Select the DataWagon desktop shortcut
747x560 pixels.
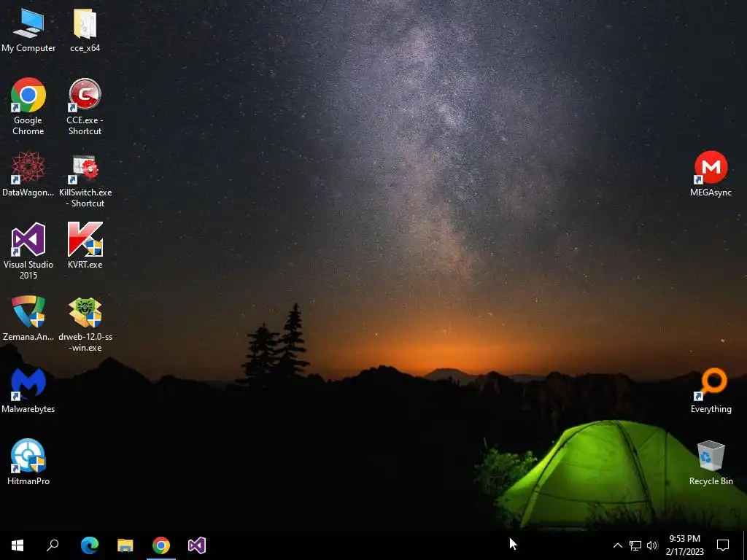tap(28, 174)
